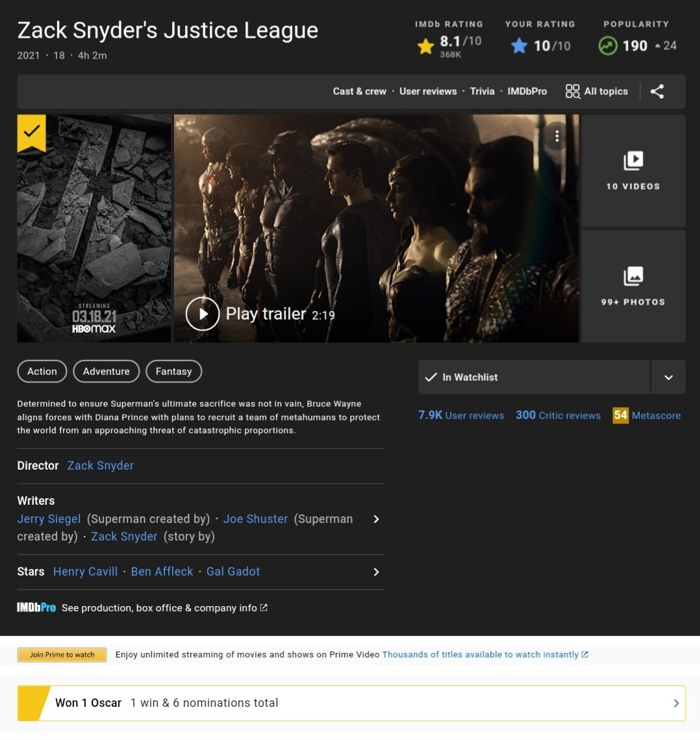The image size is (700, 740).
Task: Click the trailer preview image
Action: [376, 229]
